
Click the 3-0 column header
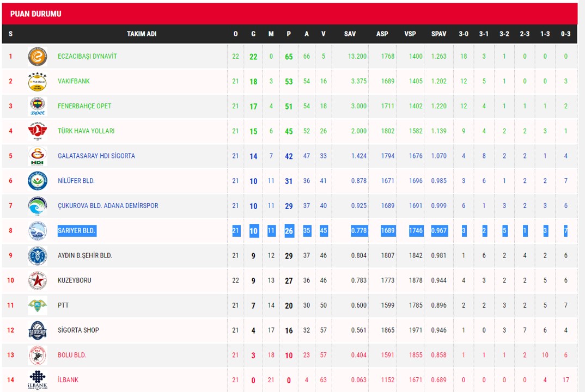(x=464, y=34)
